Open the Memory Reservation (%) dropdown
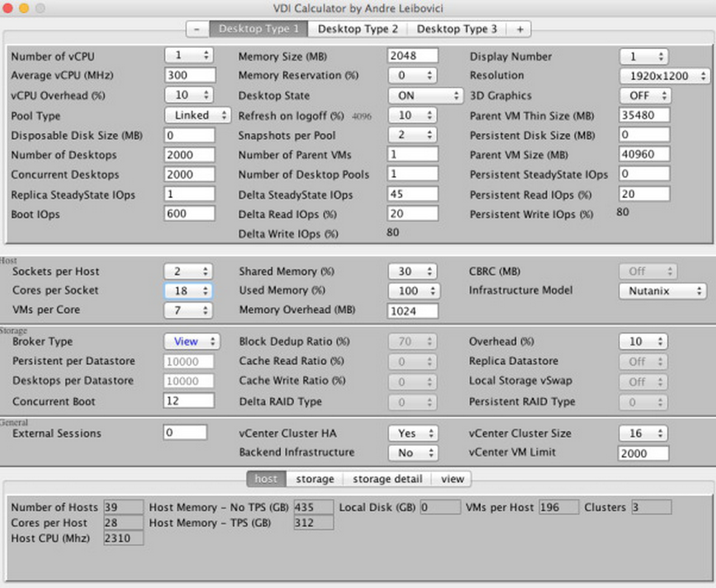The width and height of the screenshot is (716, 588). coord(412,75)
